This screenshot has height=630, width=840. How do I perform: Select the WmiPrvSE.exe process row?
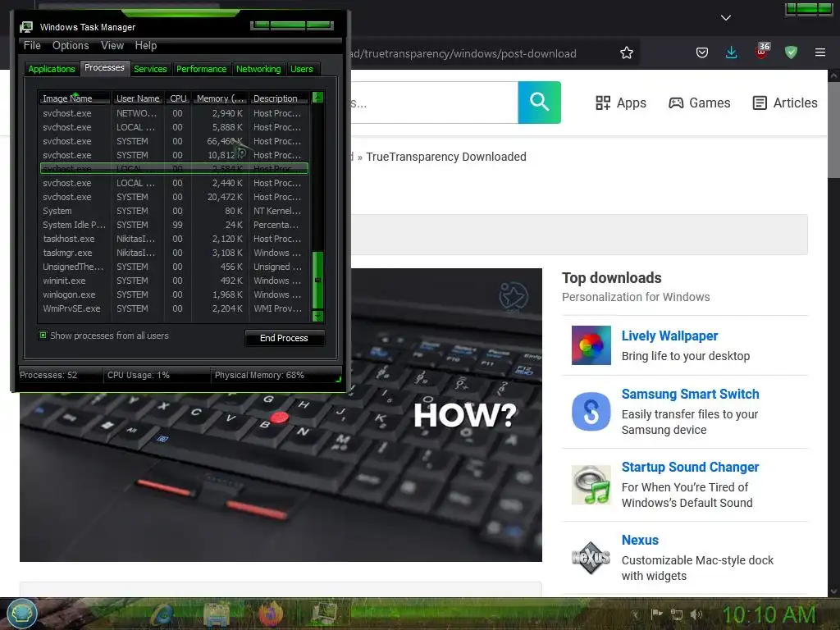point(174,308)
